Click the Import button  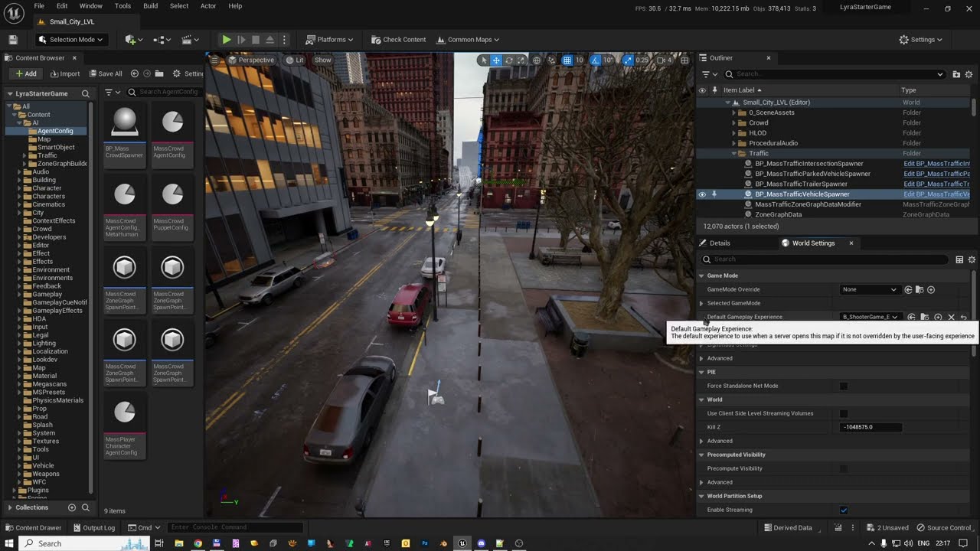tap(65, 73)
